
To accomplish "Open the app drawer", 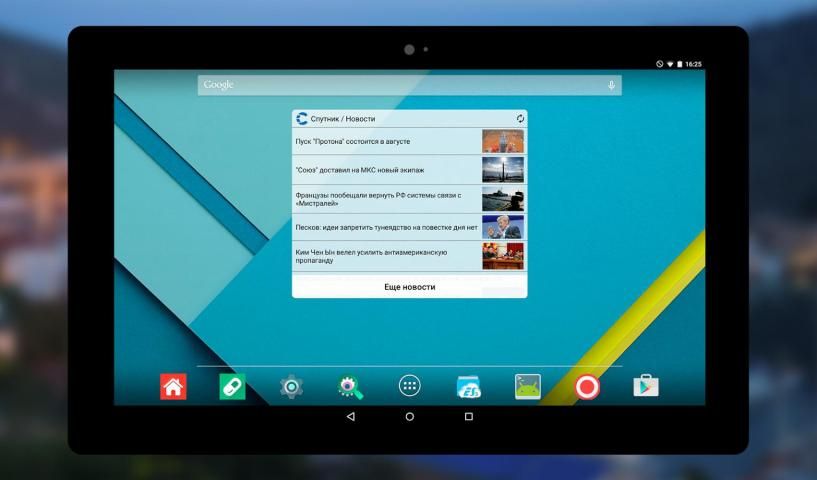I will coord(409,387).
